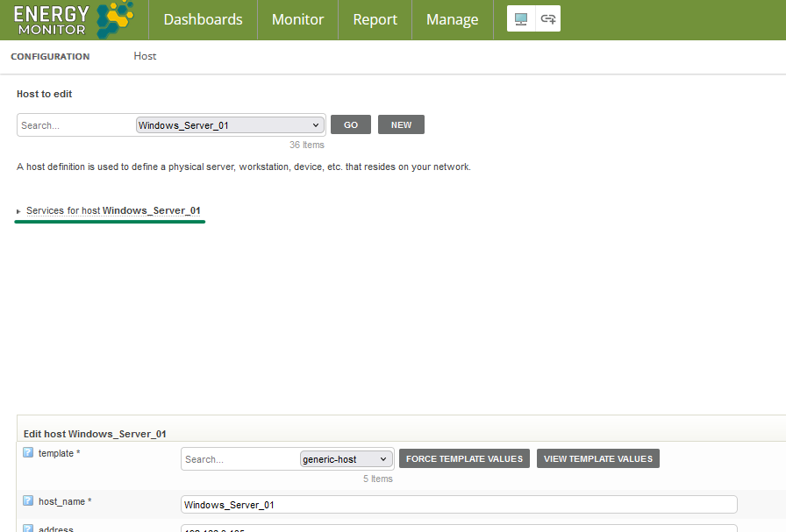Click NEW to create a host
Screen dimensions: 786x532
[401, 124]
